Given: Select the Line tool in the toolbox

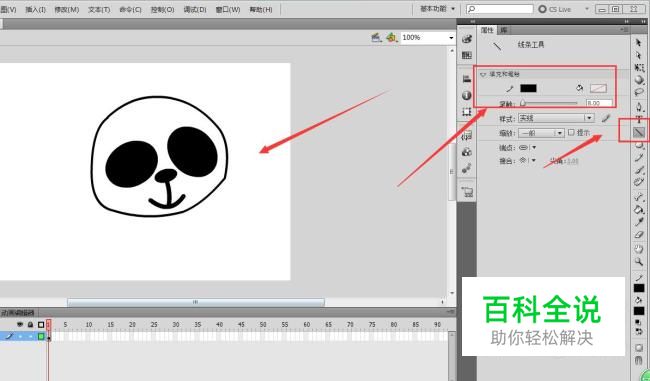Looking at the screenshot, I should pos(639,133).
